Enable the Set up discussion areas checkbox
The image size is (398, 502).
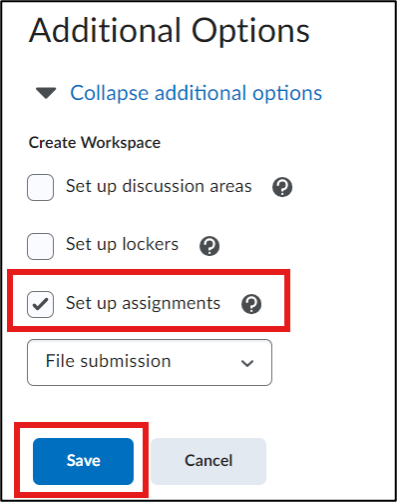(x=40, y=187)
